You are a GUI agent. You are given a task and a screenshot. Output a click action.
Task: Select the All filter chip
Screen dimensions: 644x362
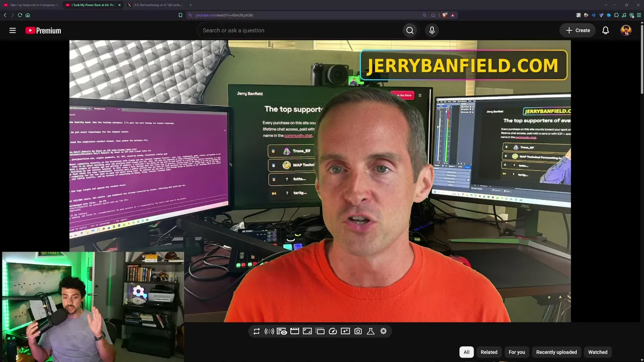466,352
